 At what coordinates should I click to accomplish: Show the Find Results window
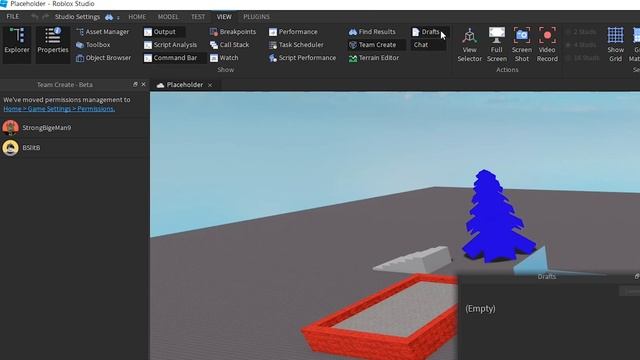[x=372, y=32]
